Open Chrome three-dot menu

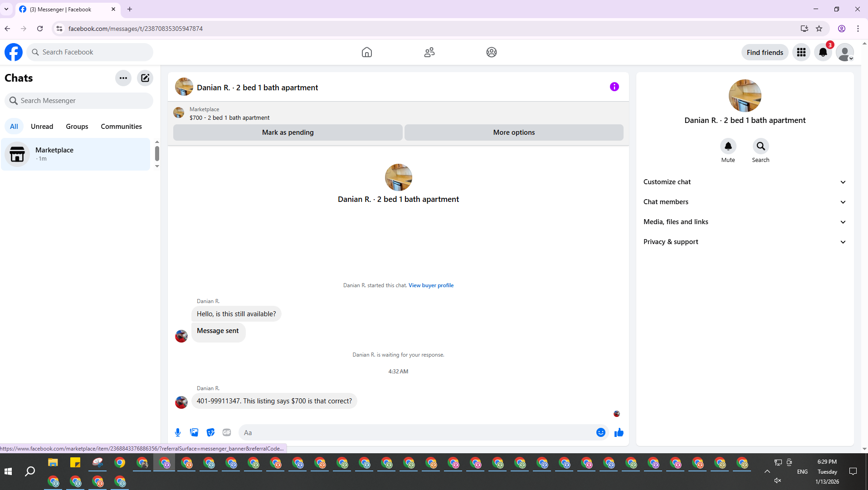pos(858,29)
